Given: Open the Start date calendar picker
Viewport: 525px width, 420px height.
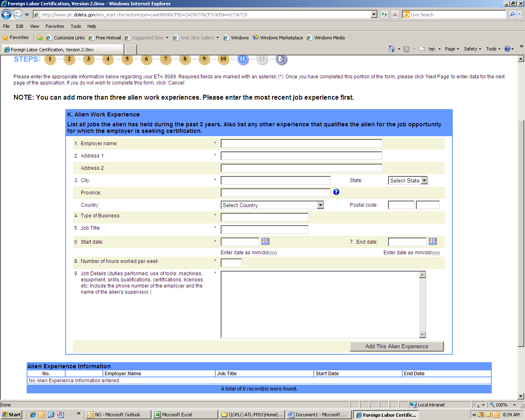Looking at the screenshot, I should [x=265, y=241].
